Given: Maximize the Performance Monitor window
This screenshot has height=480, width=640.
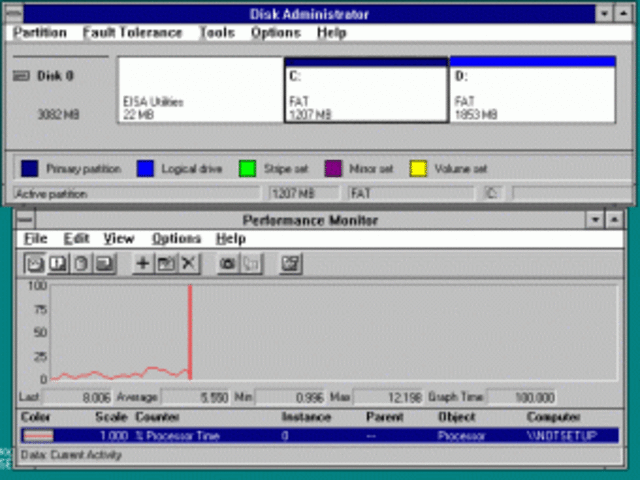Looking at the screenshot, I should point(614,220).
